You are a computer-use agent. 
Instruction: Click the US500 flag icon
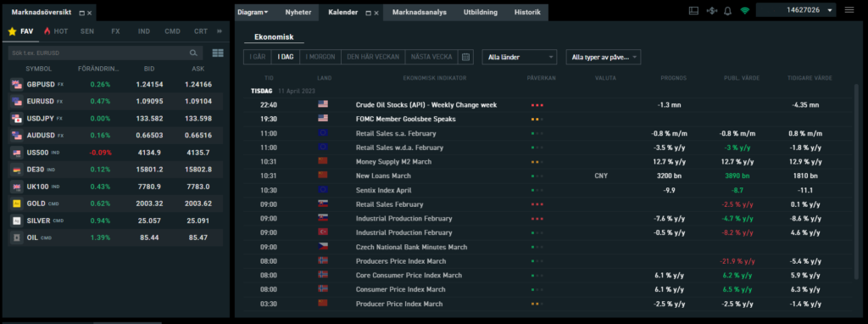[x=17, y=153]
